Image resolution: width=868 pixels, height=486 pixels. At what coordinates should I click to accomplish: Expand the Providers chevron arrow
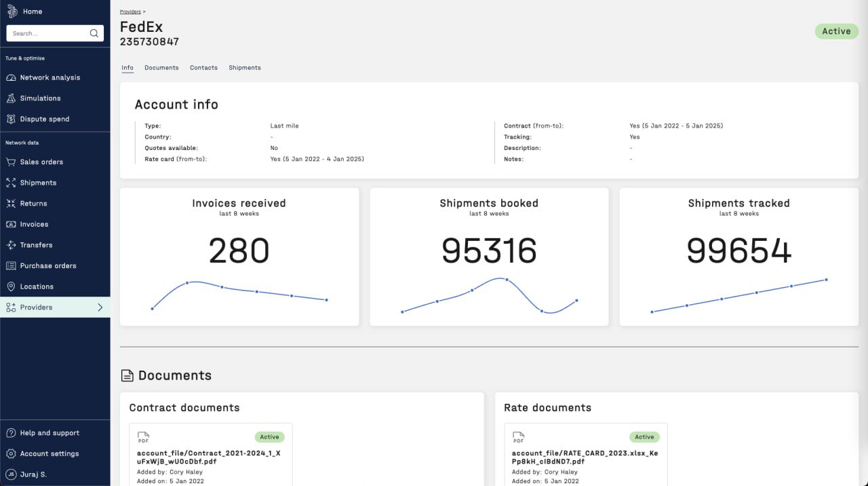click(100, 307)
